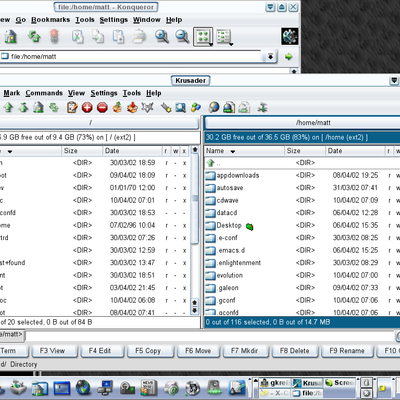
Task: Click the home icon in Konqueror toolbar
Action: tap(11, 37)
